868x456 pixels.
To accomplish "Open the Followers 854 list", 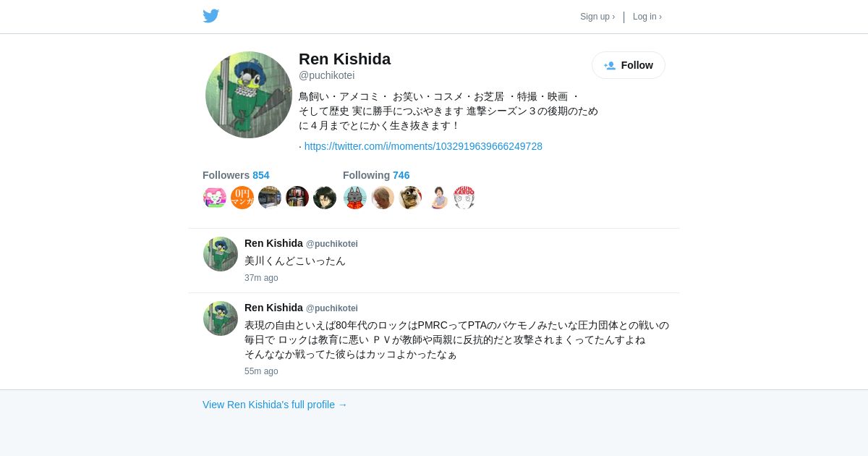I will tap(236, 175).
